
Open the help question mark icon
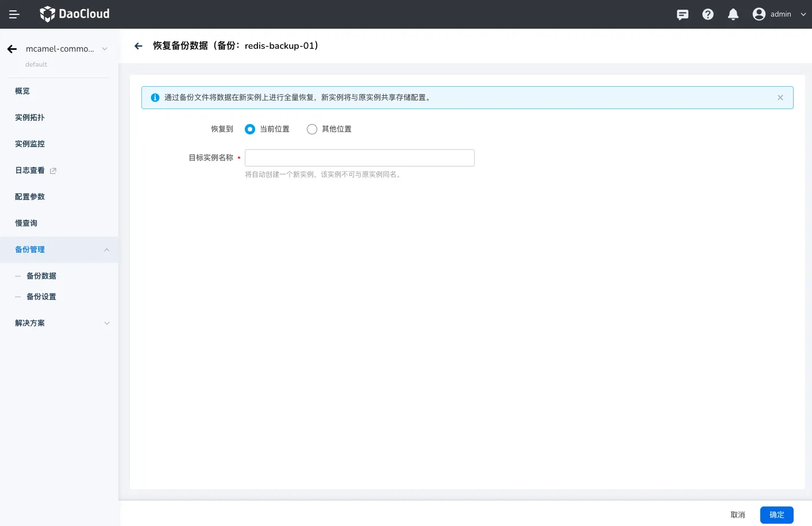(708, 14)
